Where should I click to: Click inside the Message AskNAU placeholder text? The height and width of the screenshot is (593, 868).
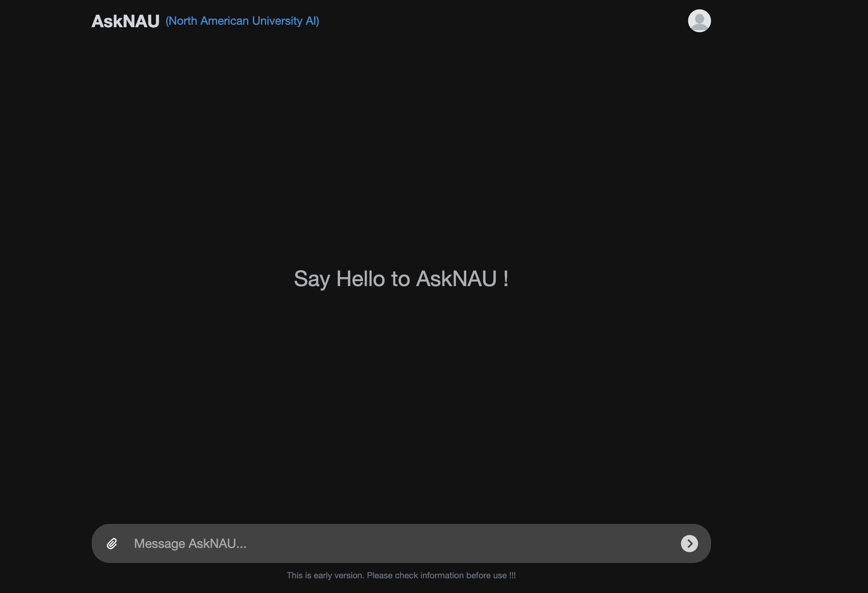190,543
